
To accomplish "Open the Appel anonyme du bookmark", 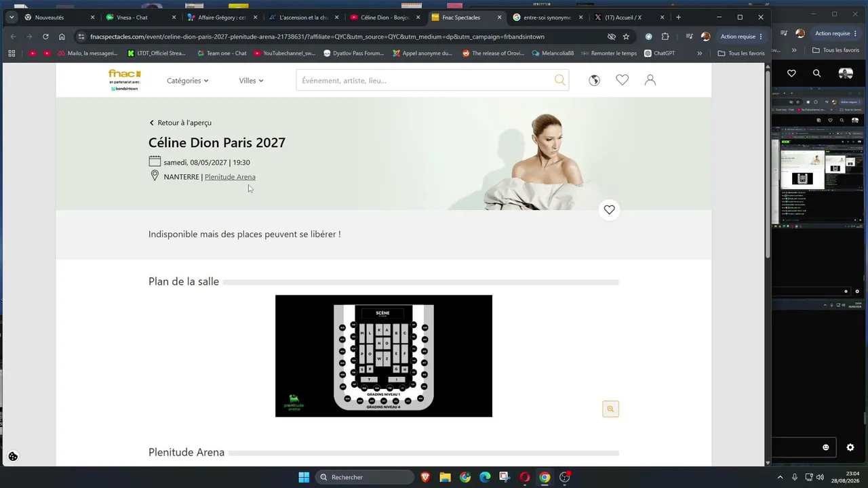I will coord(422,53).
